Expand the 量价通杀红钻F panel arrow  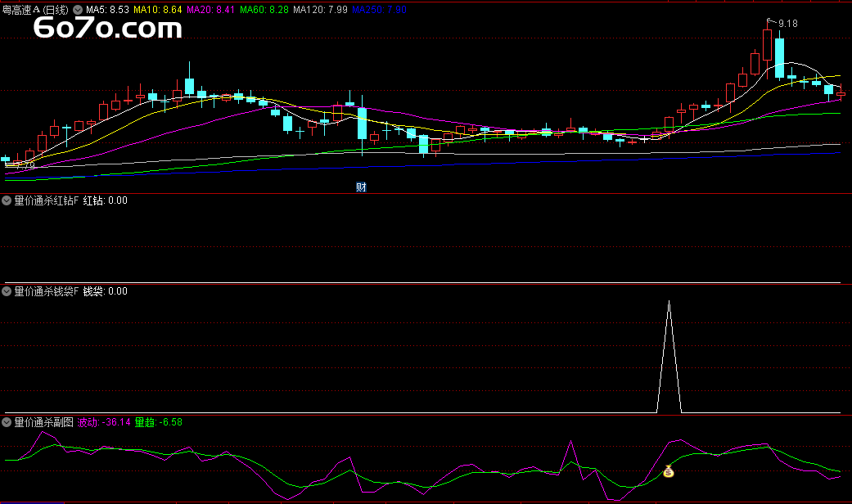pyautogui.click(x=7, y=200)
